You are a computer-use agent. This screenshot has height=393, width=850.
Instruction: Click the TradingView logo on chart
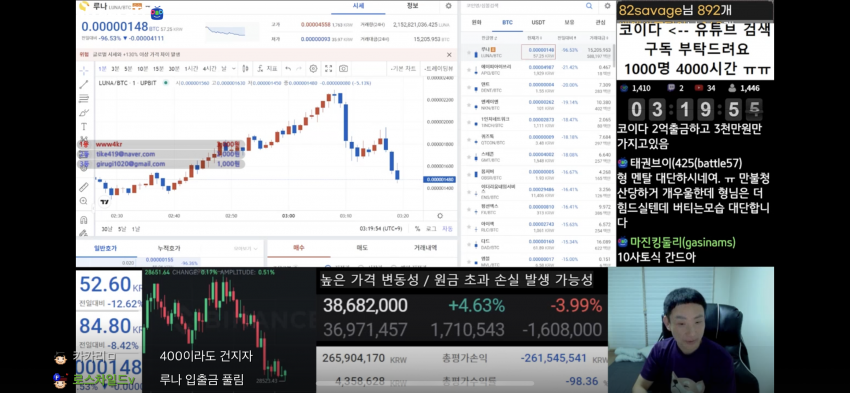tap(104, 202)
